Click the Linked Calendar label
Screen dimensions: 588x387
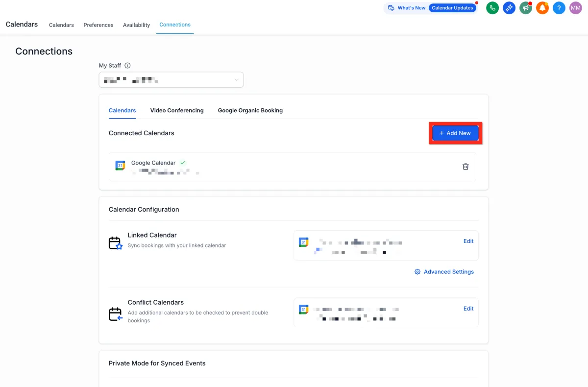click(x=152, y=235)
